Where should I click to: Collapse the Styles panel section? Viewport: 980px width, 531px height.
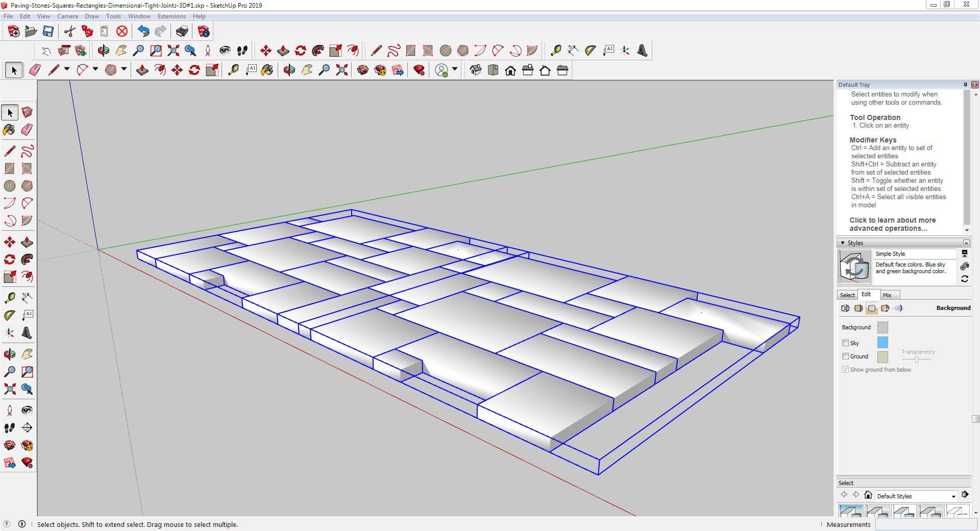(843, 243)
